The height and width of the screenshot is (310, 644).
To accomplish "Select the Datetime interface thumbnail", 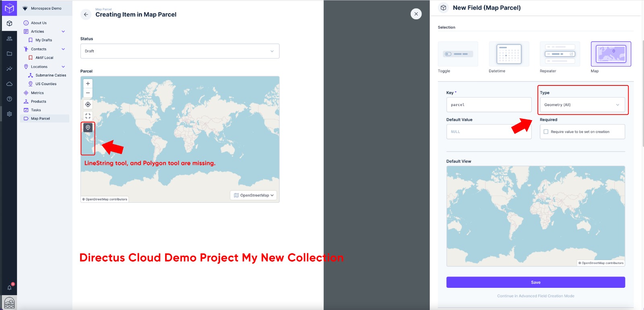I will coord(509,54).
